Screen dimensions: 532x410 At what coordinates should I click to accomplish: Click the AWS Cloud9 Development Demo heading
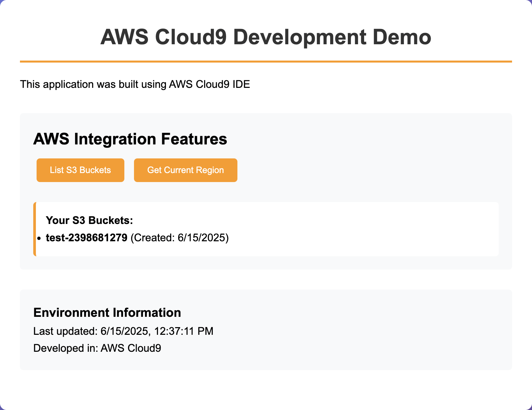(x=266, y=37)
